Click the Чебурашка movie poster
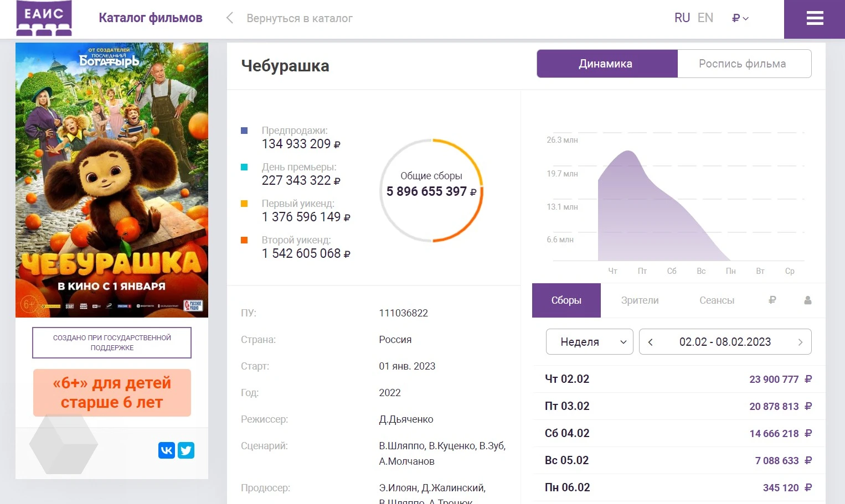 112,180
